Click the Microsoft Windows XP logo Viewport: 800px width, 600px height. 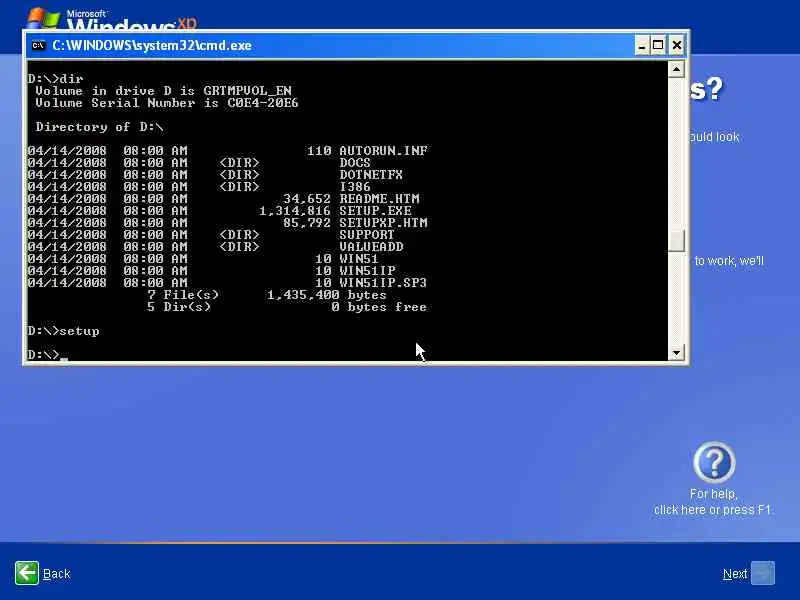coord(111,18)
